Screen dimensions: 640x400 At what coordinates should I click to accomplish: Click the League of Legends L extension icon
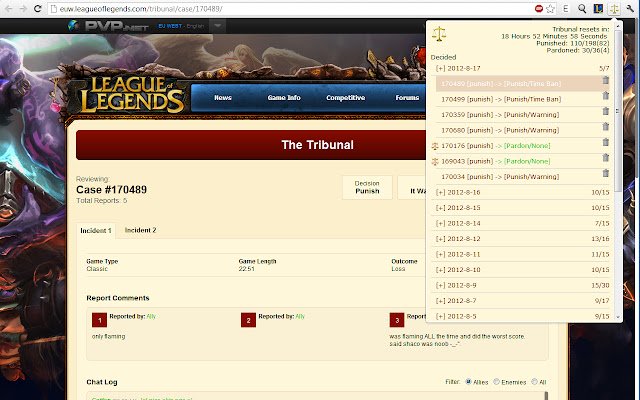[x=598, y=9]
